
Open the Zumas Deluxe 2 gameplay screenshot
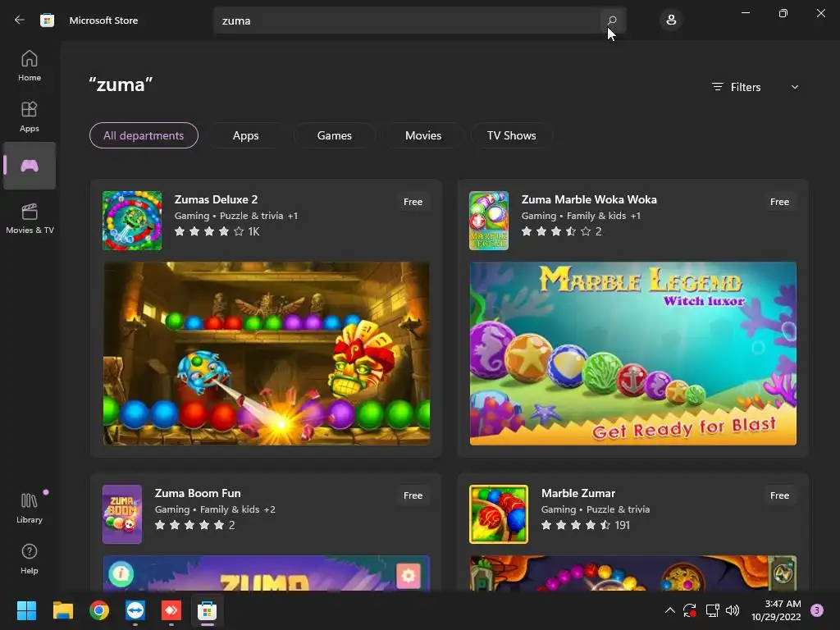point(267,353)
